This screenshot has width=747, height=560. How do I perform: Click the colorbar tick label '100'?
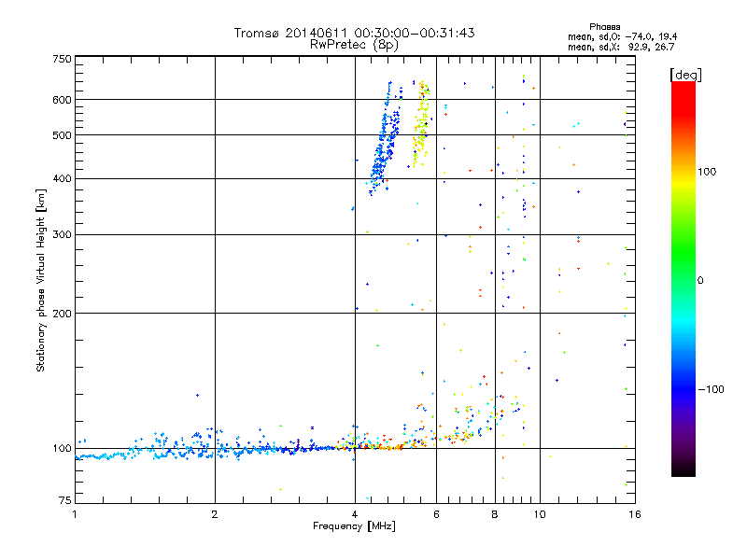tap(707, 172)
